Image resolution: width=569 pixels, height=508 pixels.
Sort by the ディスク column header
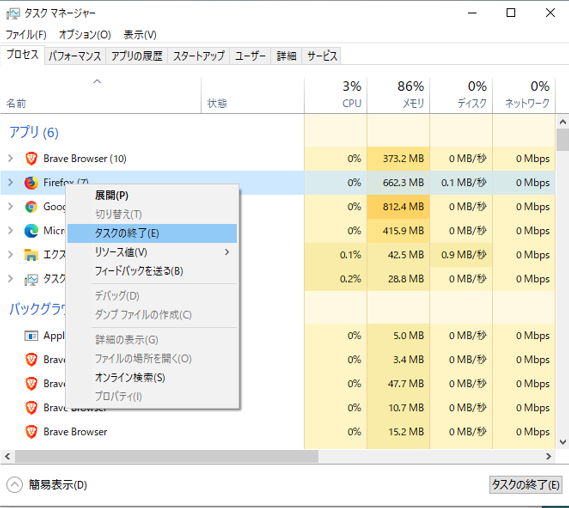(x=461, y=95)
